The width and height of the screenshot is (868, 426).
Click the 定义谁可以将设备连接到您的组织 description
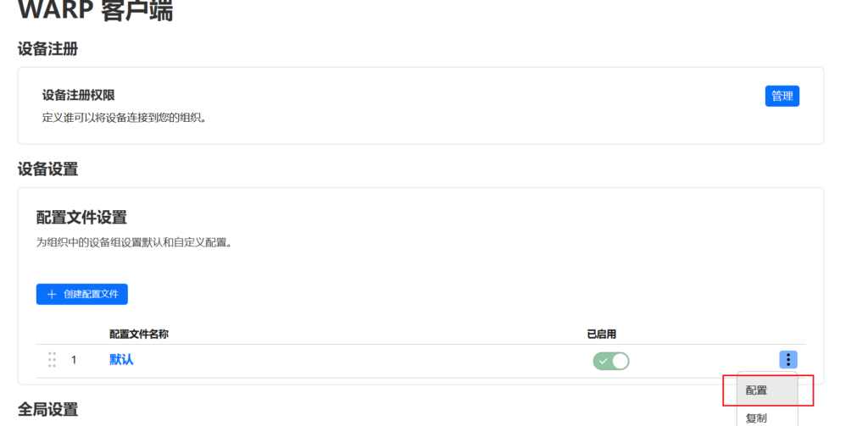point(125,118)
